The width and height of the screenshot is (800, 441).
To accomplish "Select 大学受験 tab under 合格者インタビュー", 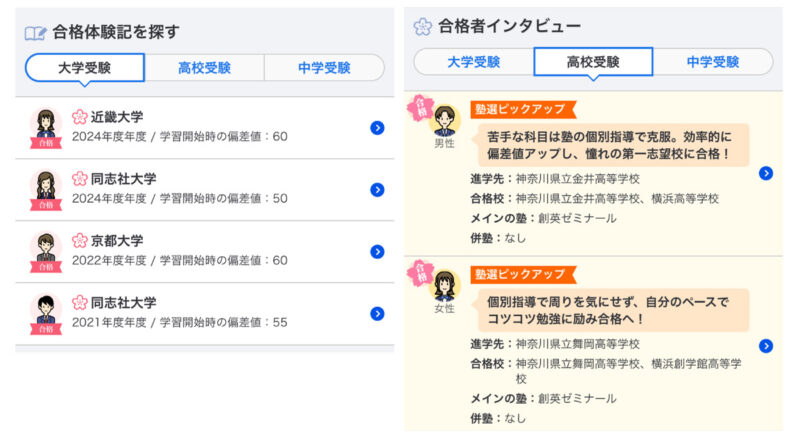I will pos(473,62).
